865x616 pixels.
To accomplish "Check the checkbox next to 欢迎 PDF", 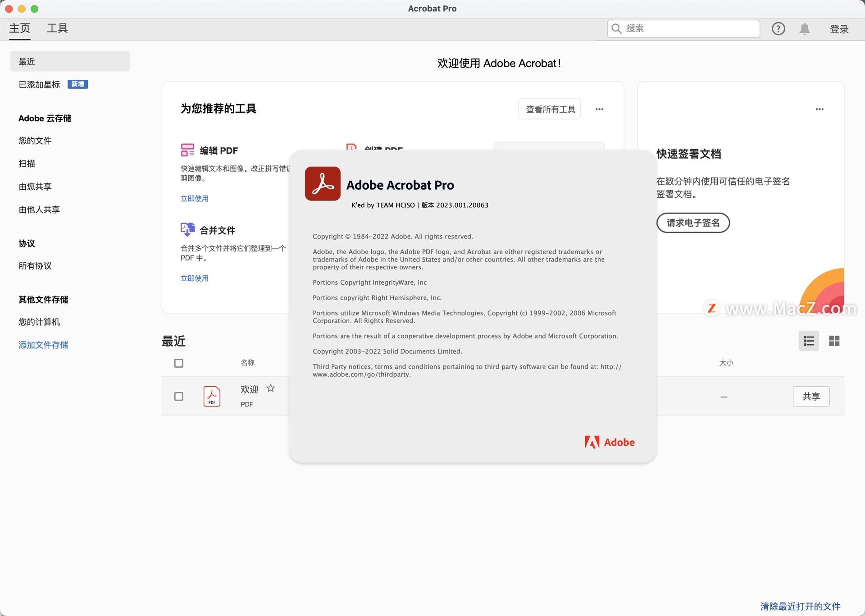I will click(179, 396).
